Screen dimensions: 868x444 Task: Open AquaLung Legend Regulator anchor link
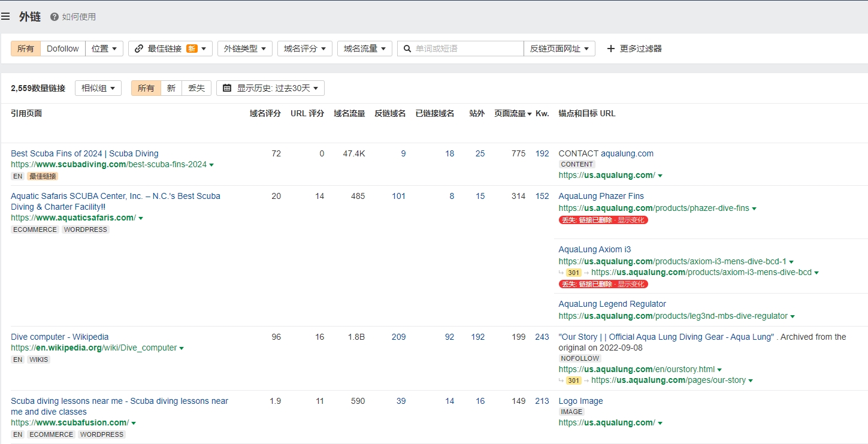click(612, 304)
